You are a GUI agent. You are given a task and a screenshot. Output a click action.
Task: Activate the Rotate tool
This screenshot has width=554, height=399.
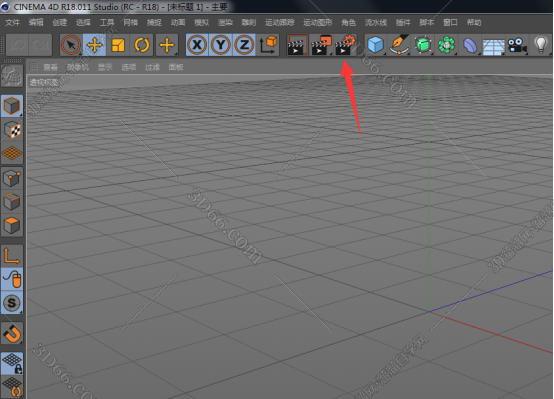click(142, 45)
